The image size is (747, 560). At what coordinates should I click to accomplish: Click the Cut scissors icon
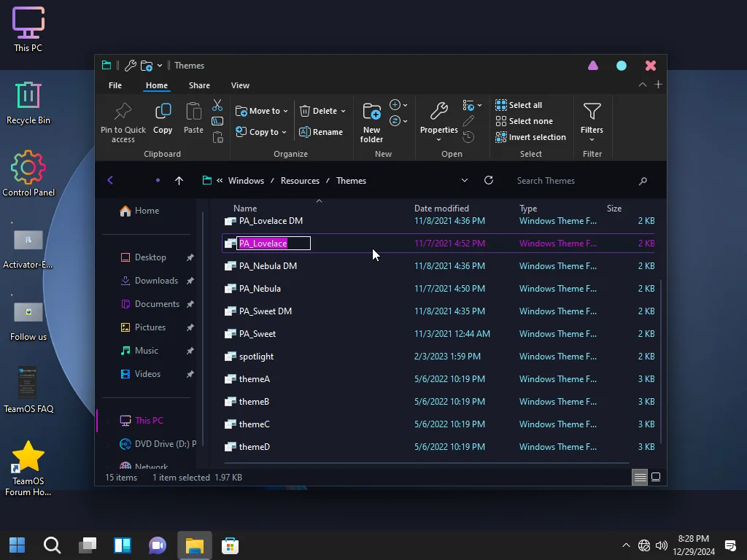[217, 105]
